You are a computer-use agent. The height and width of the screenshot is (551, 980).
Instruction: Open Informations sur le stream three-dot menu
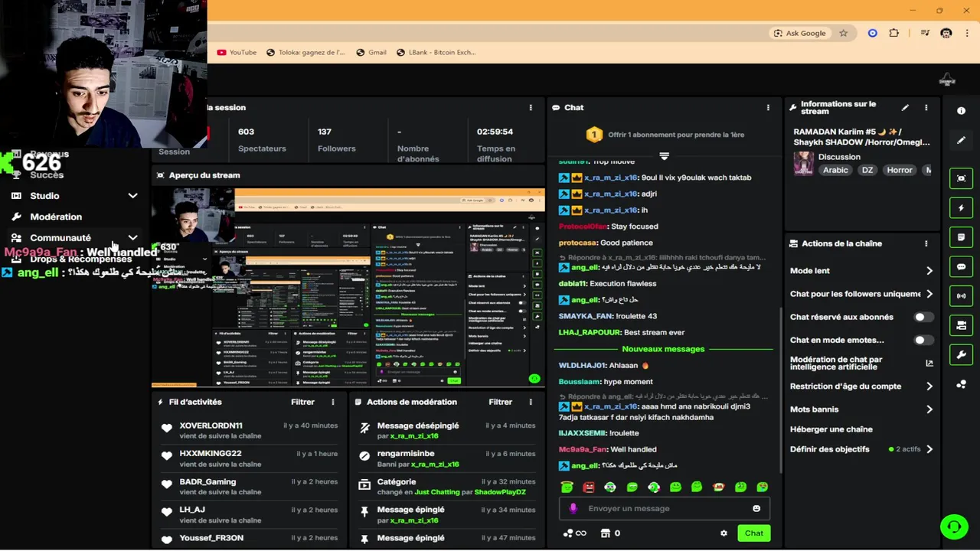click(x=926, y=108)
